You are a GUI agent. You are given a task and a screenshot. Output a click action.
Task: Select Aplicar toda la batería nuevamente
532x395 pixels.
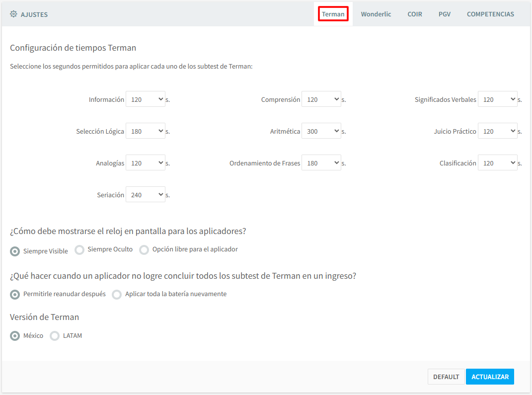117,295
